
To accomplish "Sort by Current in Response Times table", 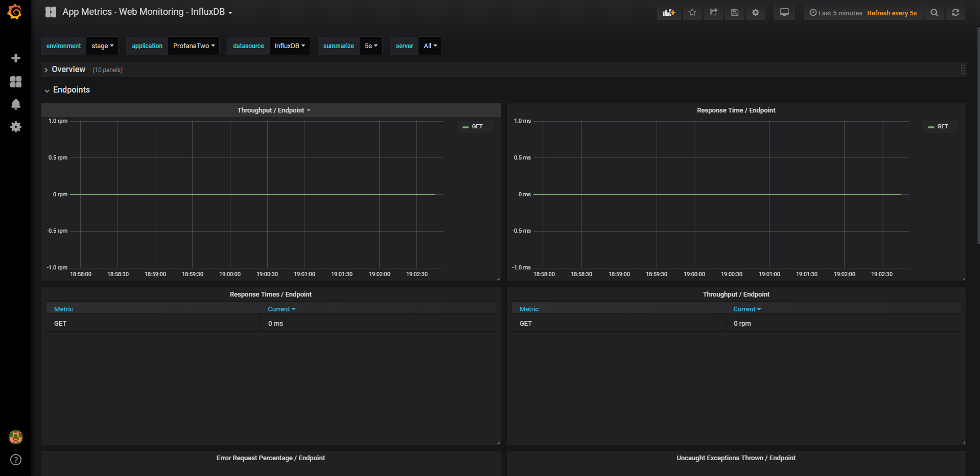I will [x=282, y=309].
